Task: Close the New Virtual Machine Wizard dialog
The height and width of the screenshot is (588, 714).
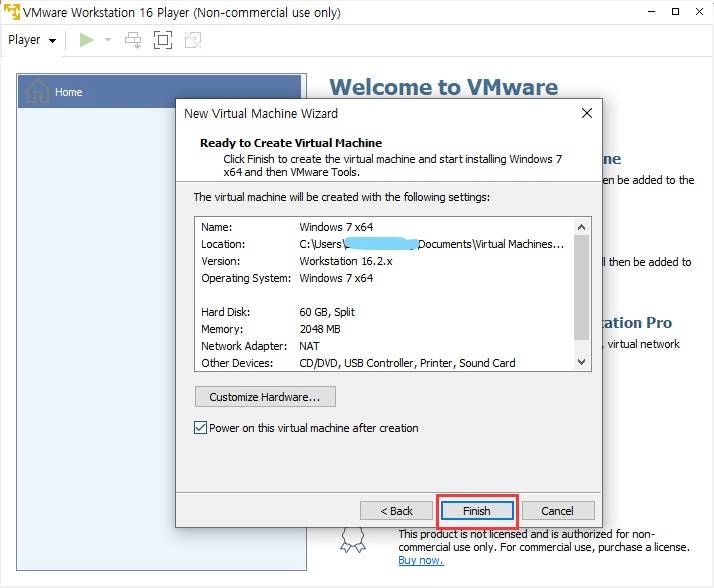Action: click(x=586, y=113)
